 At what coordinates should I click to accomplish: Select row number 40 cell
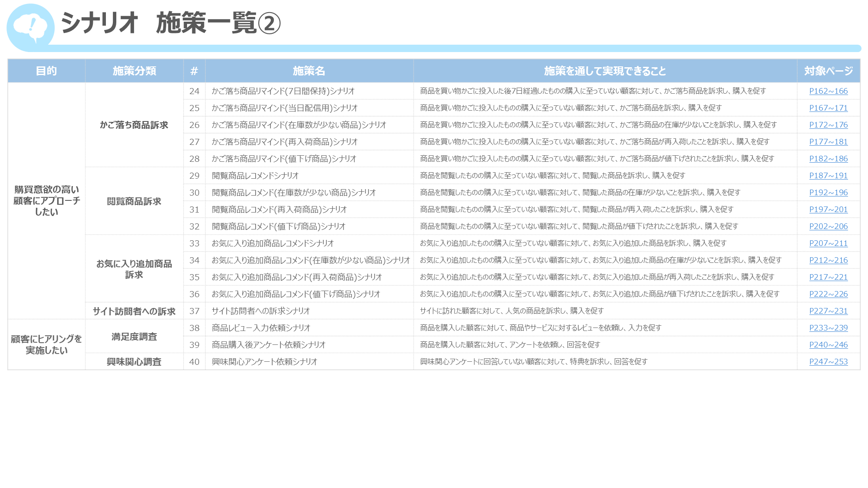(x=194, y=362)
